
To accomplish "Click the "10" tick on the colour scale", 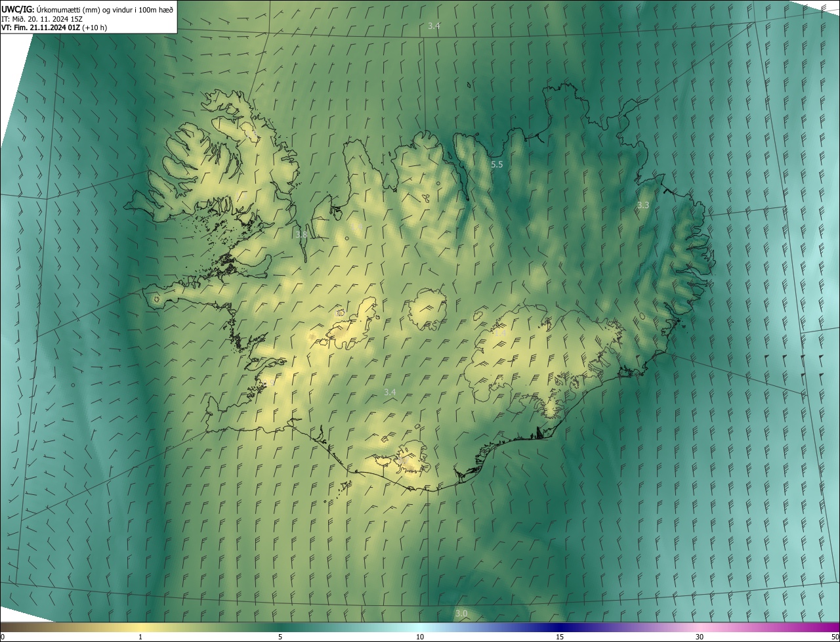I will click(x=420, y=637).
